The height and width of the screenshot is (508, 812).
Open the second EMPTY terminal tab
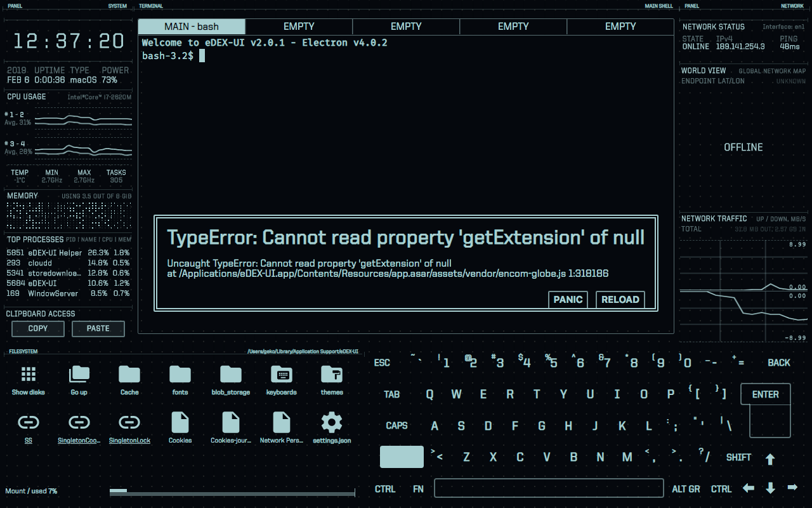299,27
